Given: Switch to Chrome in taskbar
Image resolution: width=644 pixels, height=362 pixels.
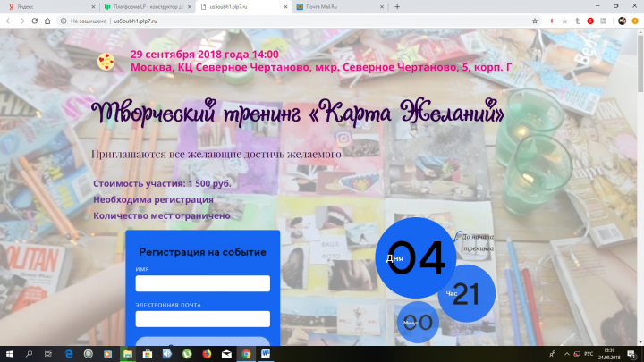Looking at the screenshot, I should (246, 354).
